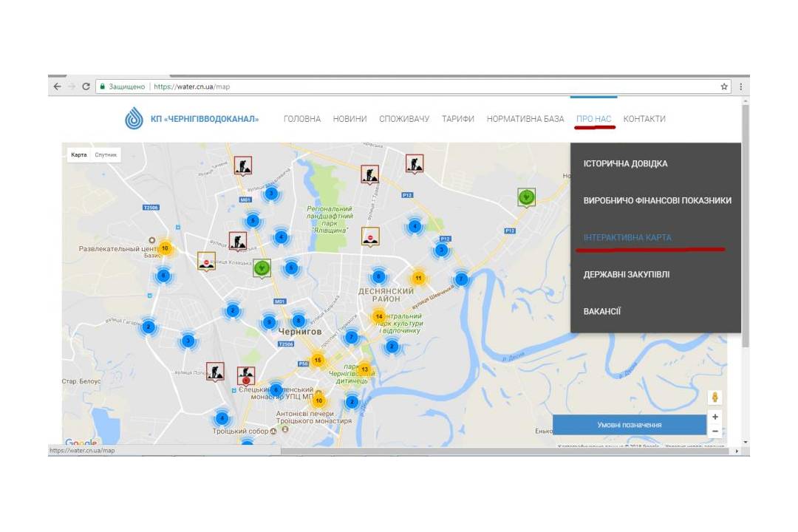The image size is (798, 532).
Task: Open the yellow 10 cluster by Развлекательный центр Базис
Action: click(x=165, y=248)
